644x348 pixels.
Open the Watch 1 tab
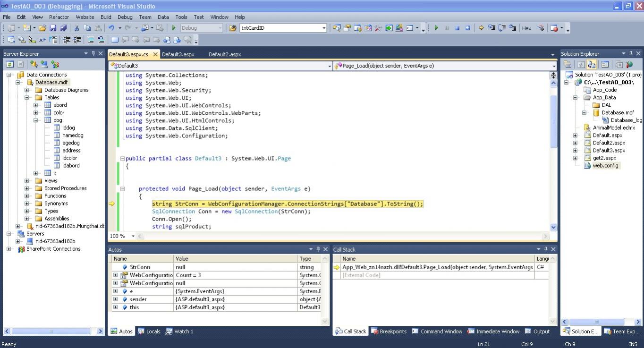tap(180, 331)
